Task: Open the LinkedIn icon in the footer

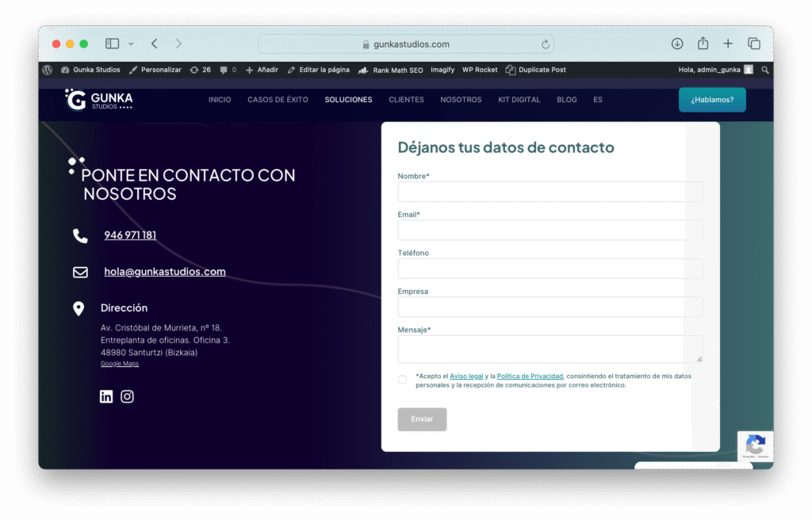Action: pyautogui.click(x=105, y=396)
